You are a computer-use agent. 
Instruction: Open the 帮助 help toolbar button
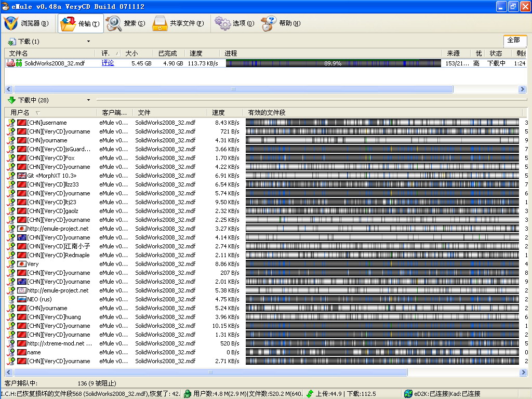click(x=281, y=23)
